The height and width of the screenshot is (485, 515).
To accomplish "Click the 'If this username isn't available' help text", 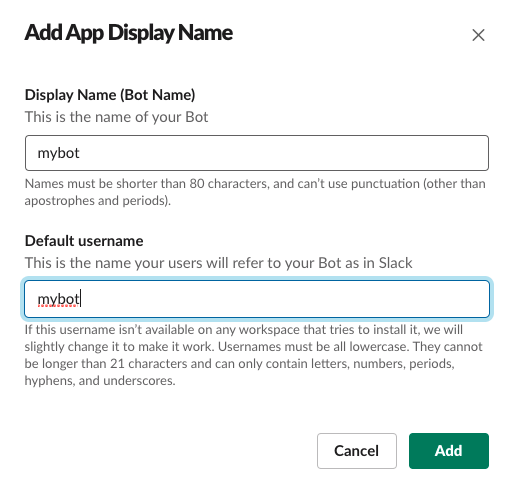I will [253, 355].
